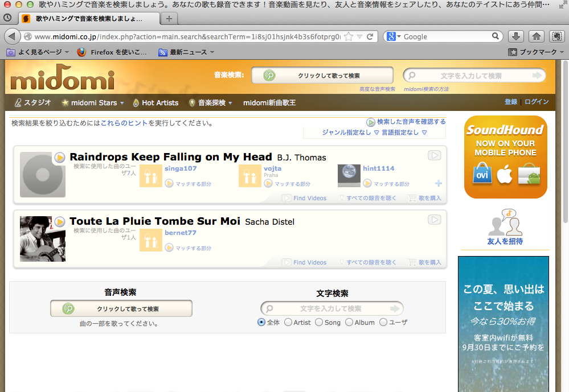Play hint1114's matching part
569x392 pixels.
[x=367, y=184]
